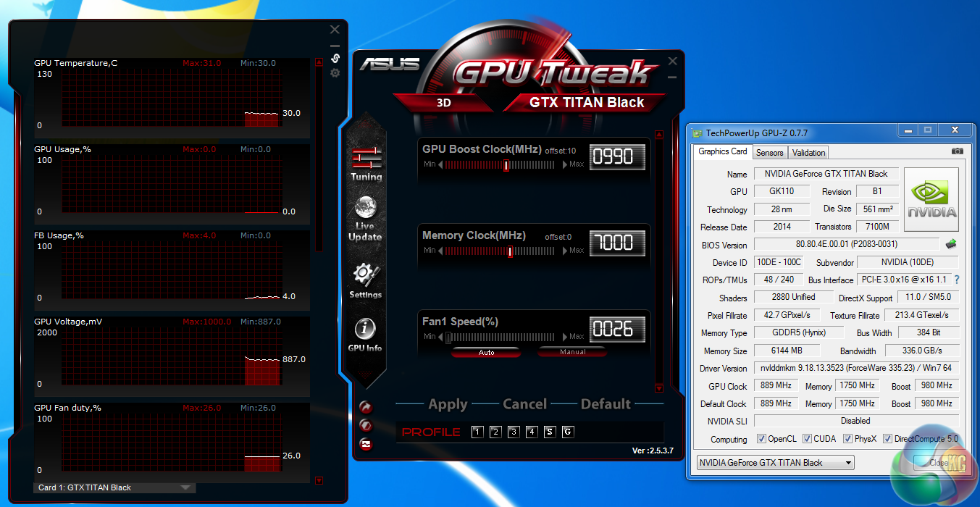Click Min arrow of Memory Clock slider
This screenshot has width=980, height=507.
pos(440,251)
